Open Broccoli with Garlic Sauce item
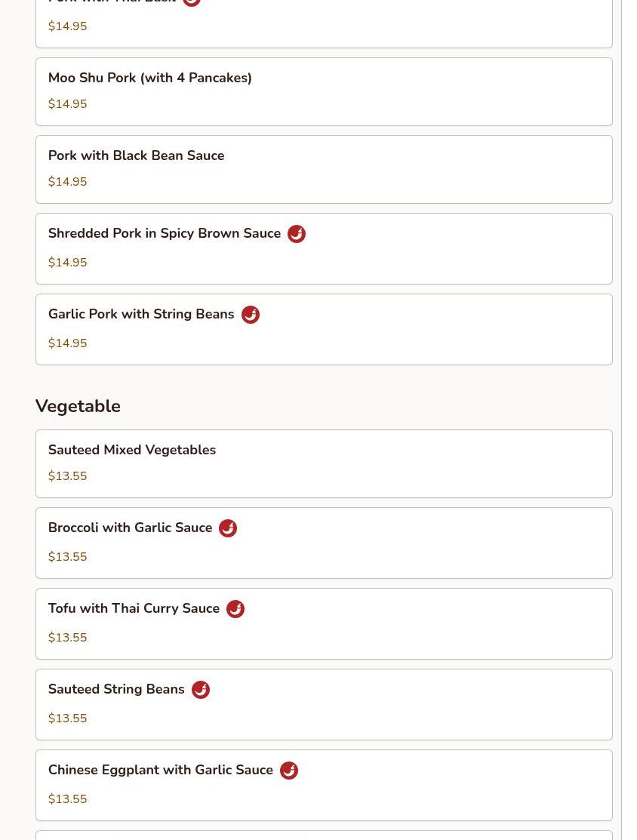The width and height of the screenshot is (637, 840). (x=130, y=528)
